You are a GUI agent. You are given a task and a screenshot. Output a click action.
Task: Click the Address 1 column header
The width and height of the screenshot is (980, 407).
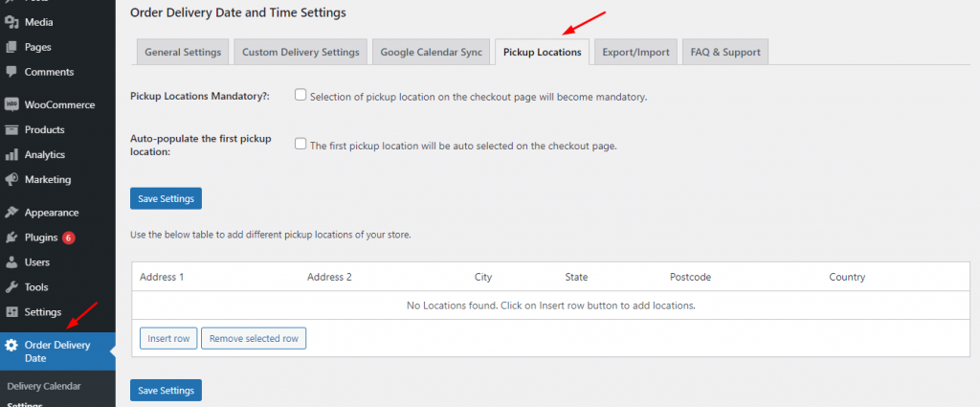coord(161,277)
